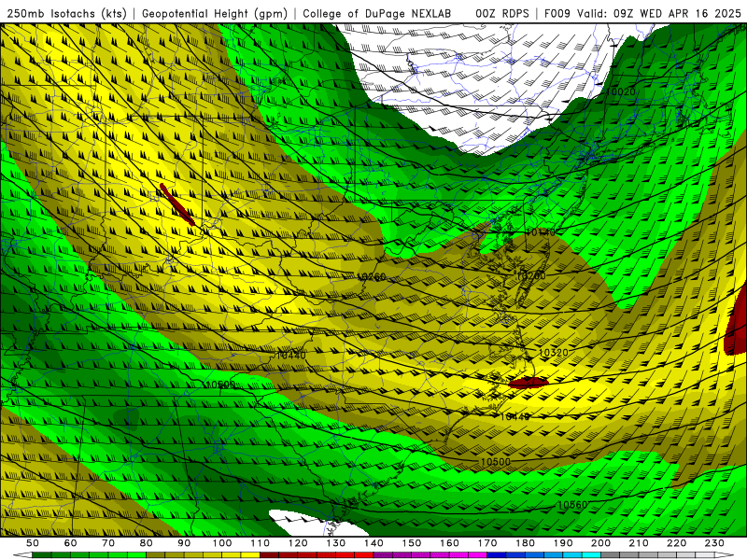Click the 150 value on the color scale
Image resolution: width=747 pixels, height=560 pixels.
pyautogui.click(x=412, y=543)
